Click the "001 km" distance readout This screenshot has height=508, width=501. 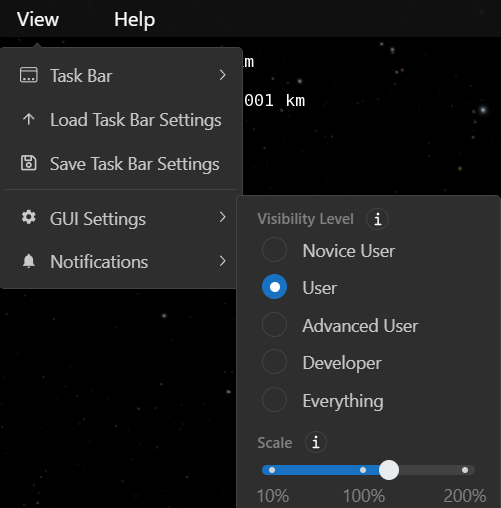tap(274, 100)
